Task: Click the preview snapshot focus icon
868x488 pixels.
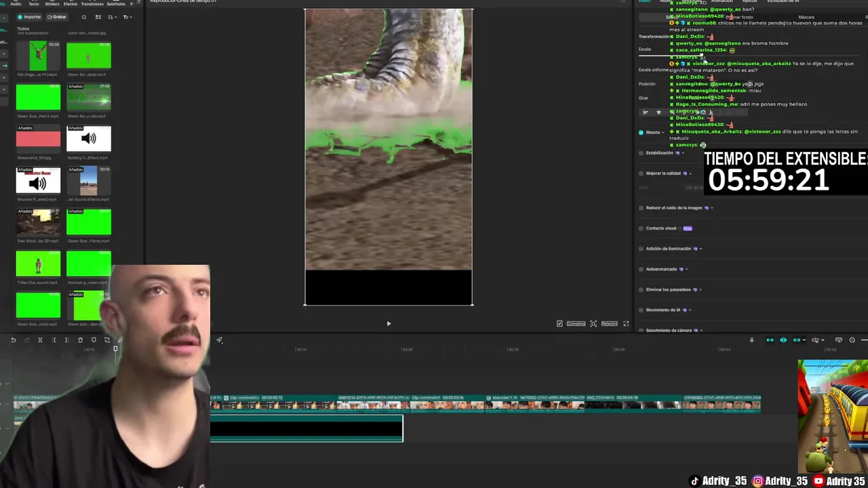Action: (593, 323)
